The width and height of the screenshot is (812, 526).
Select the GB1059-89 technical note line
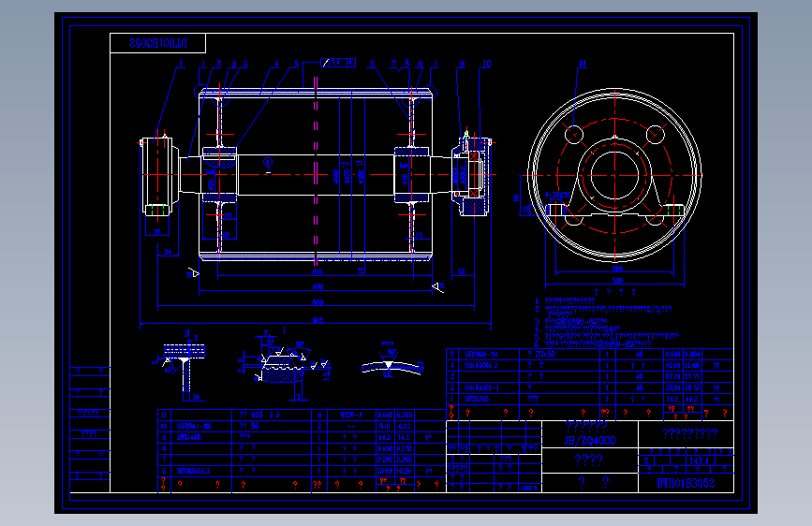tap(593, 343)
